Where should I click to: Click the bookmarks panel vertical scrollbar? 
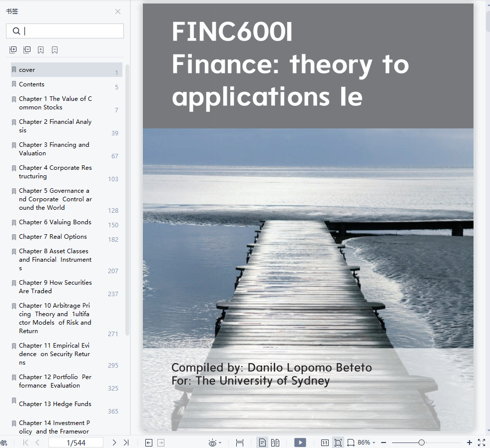[x=127, y=200]
